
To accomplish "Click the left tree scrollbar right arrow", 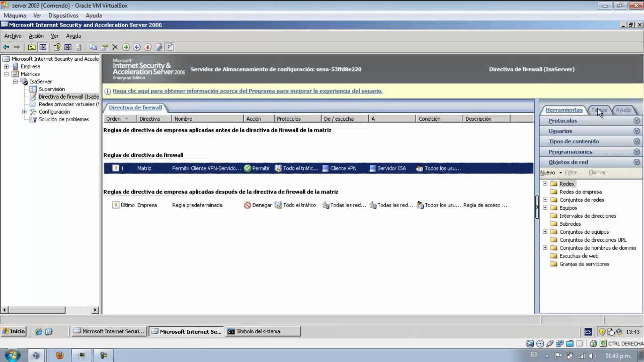I will click(96, 310).
